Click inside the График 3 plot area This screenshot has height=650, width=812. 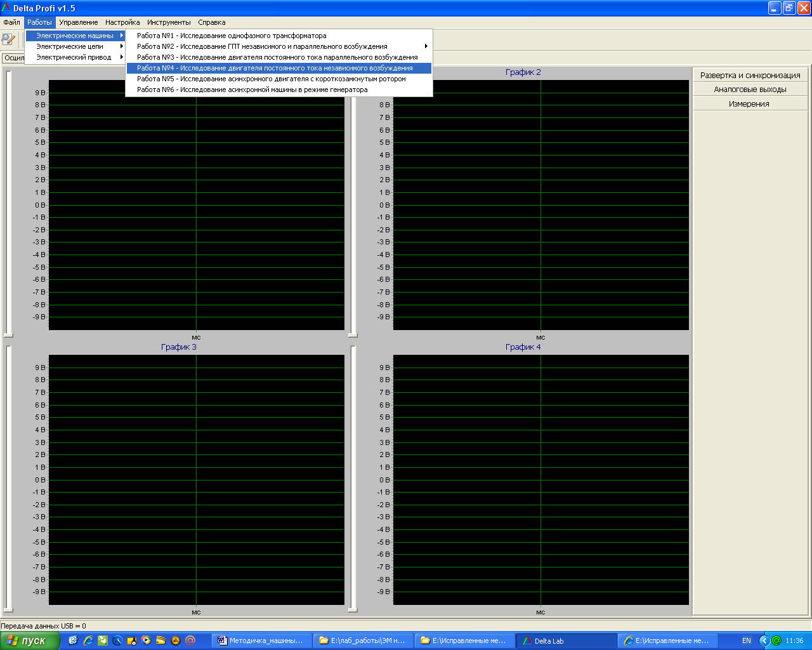click(x=197, y=480)
